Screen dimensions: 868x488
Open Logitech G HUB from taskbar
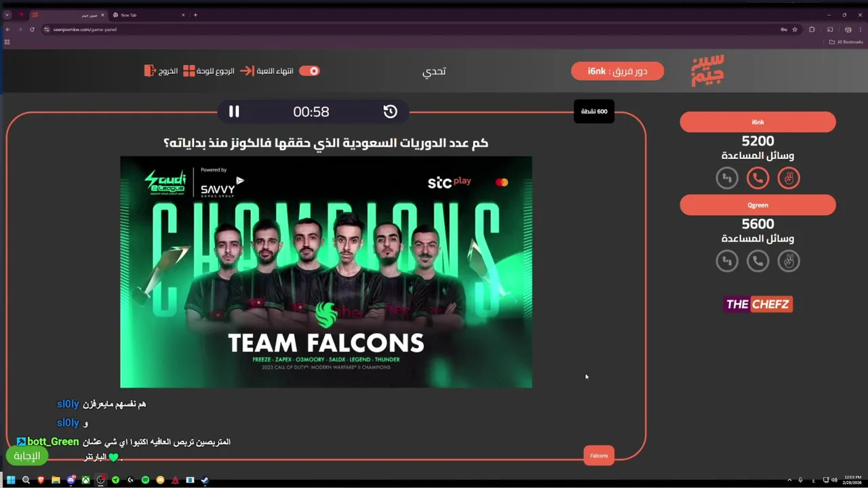[x=130, y=480]
